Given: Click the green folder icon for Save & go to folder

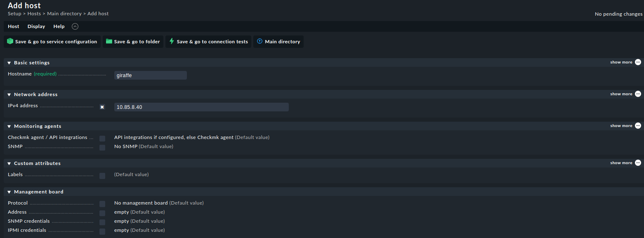Looking at the screenshot, I should click(109, 41).
